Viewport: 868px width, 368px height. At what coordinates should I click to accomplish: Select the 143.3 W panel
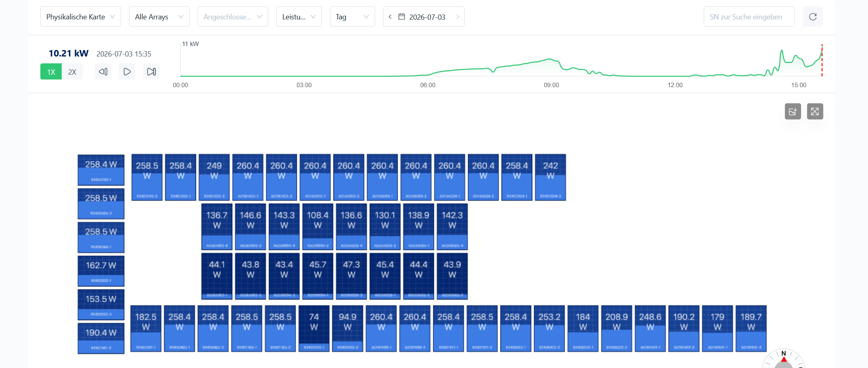coord(284,227)
